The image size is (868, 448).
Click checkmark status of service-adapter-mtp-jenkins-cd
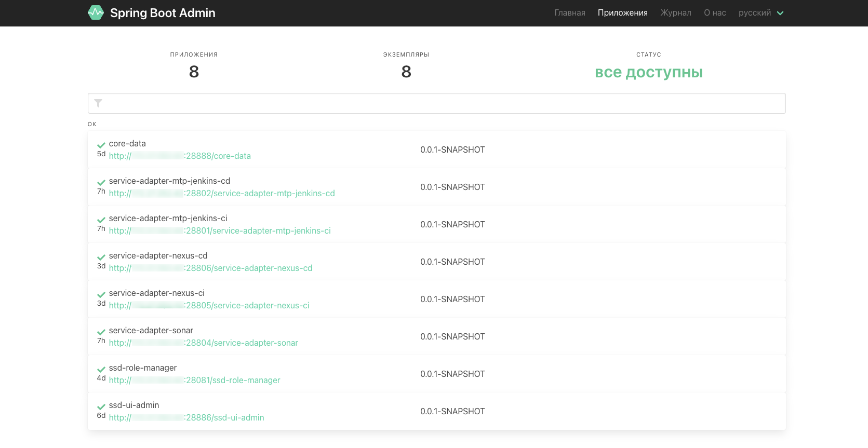tap(101, 183)
